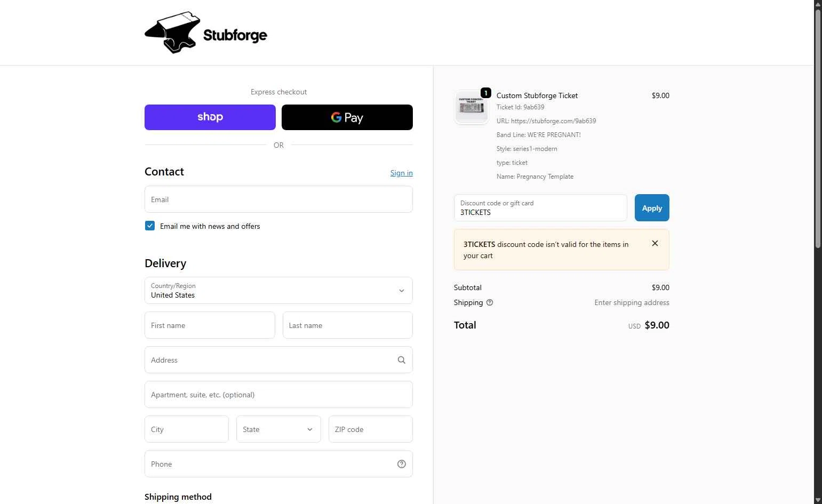Screen dimensions: 822x504
Task: Open the Sign in link
Action: 401,173
